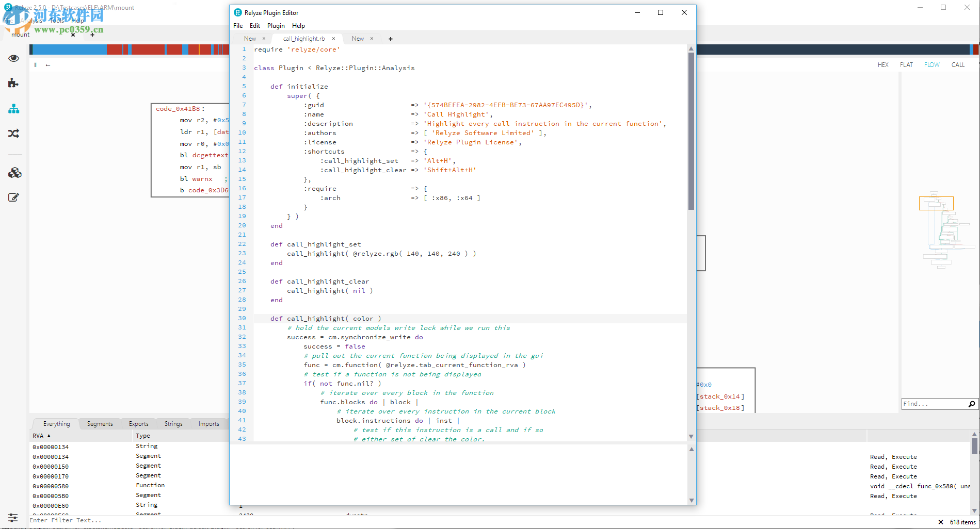Switch to the first New editor tab
This screenshot has height=529, width=980.
pyautogui.click(x=250, y=39)
